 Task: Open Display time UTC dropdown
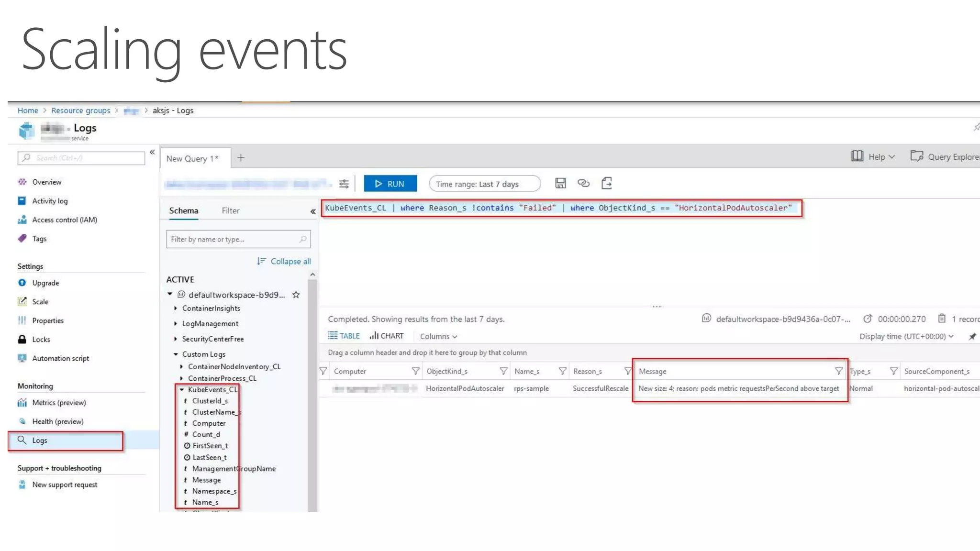(x=906, y=336)
